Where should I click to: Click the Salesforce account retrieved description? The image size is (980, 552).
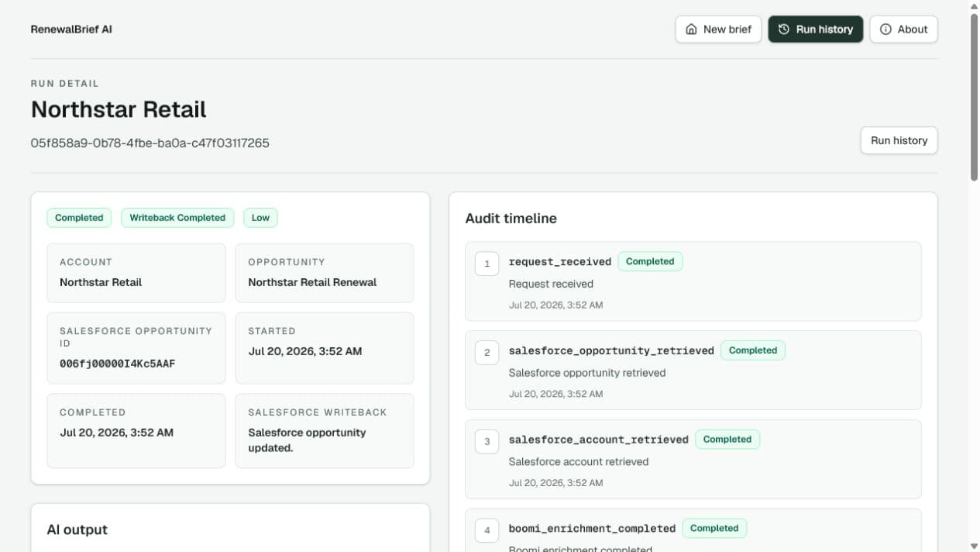pyautogui.click(x=579, y=461)
